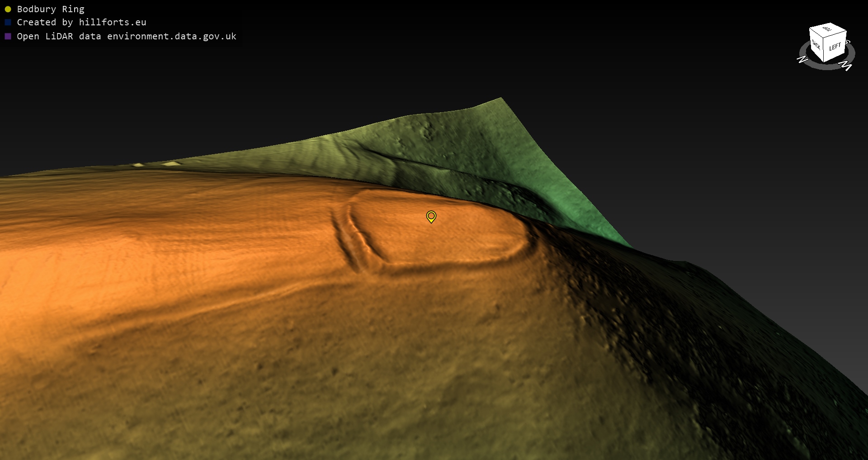
Task: Select the BACK face of the view cube
Action: [x=816, y=45]
